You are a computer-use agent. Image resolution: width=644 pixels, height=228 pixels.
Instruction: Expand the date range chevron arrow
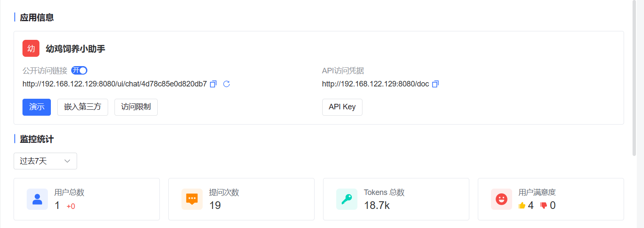pos(67,161)
